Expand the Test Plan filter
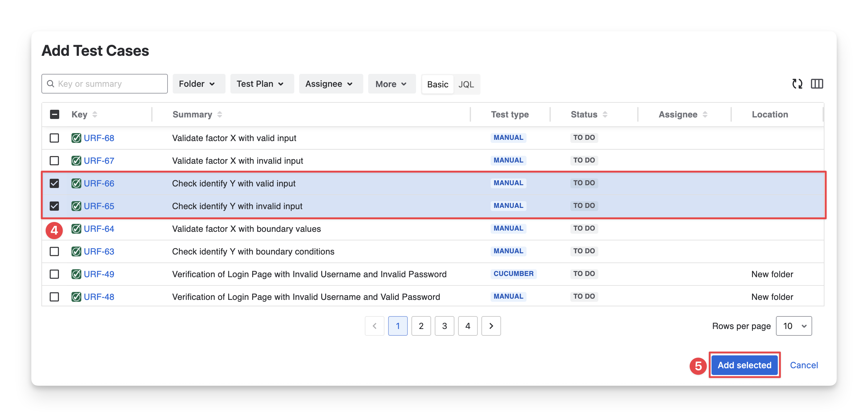Screen dimensions: 868x417 coord(261,84)
